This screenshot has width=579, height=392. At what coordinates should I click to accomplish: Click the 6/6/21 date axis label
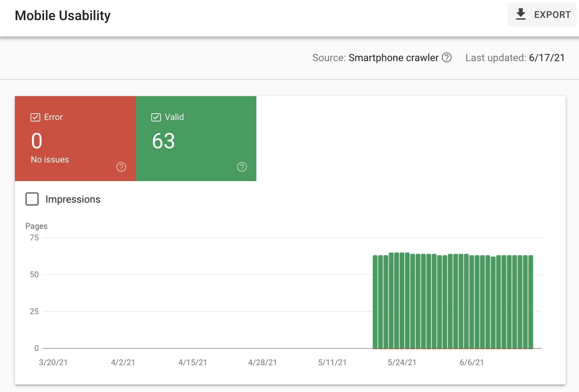(x=471, y=363)
